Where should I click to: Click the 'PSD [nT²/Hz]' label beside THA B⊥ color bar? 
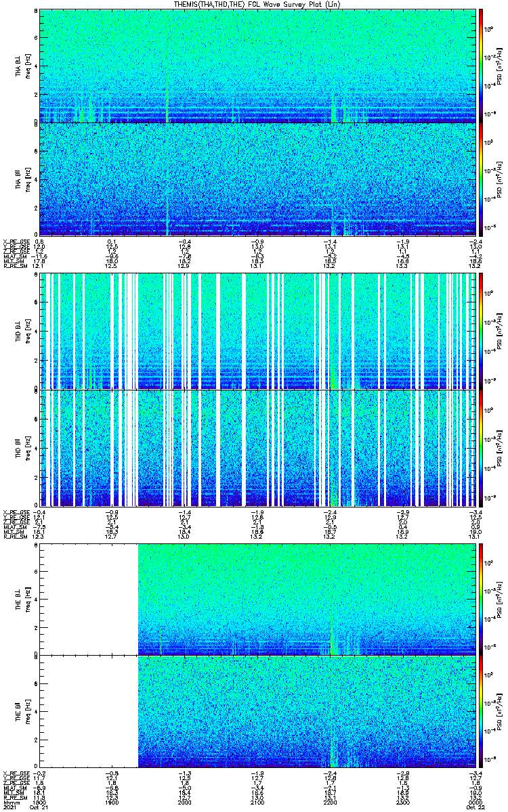500,66
